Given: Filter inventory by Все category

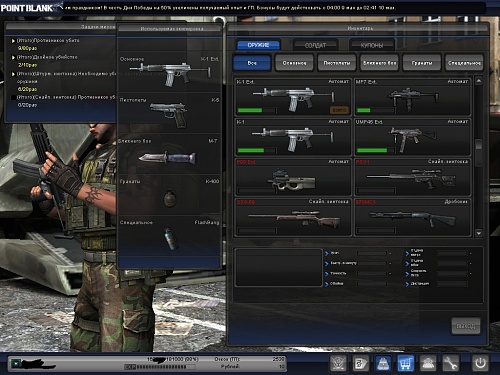Looking at the screenshot, I should click(252, 63).
